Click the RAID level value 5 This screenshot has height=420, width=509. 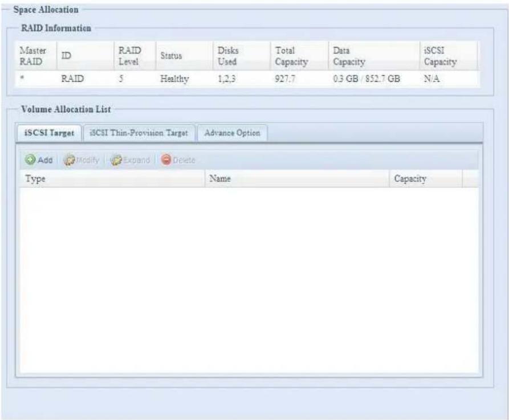(x=121, y=79)
